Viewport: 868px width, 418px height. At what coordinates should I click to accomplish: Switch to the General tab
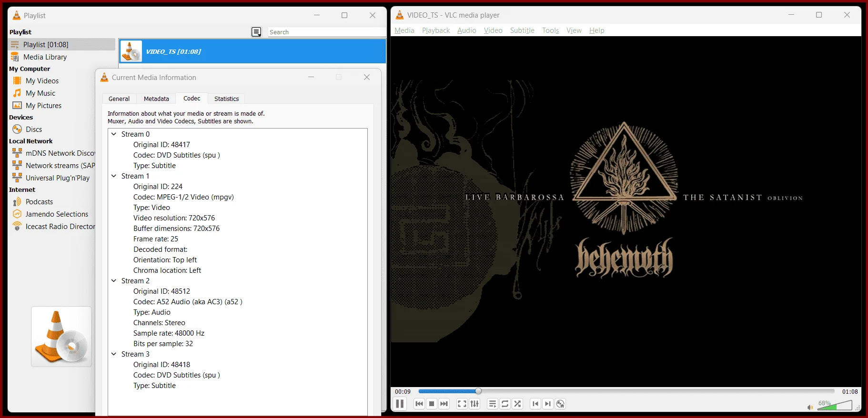tap(119, 99)
